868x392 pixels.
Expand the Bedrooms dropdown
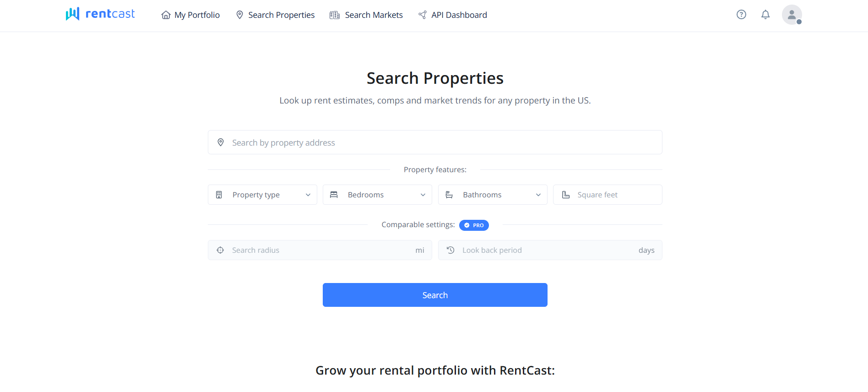pos(377,195)
